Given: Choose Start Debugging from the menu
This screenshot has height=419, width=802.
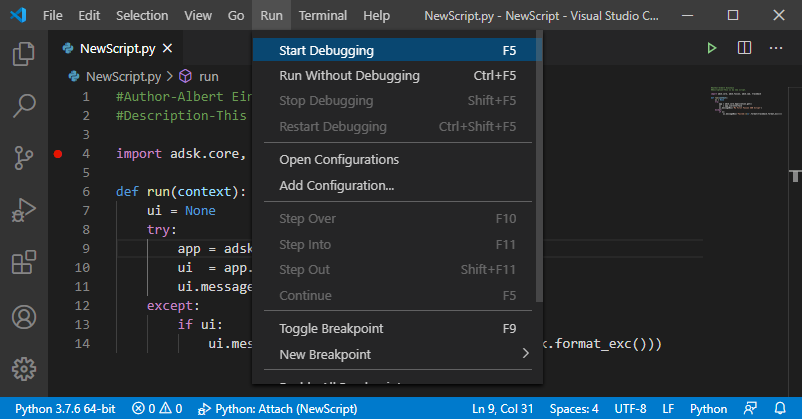Looking at the screenshot, I should click(x=397, y=50).
